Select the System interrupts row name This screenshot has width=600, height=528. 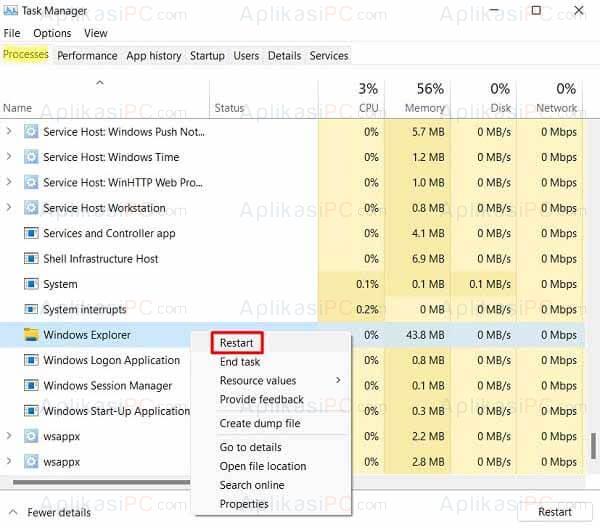(85, 309)
